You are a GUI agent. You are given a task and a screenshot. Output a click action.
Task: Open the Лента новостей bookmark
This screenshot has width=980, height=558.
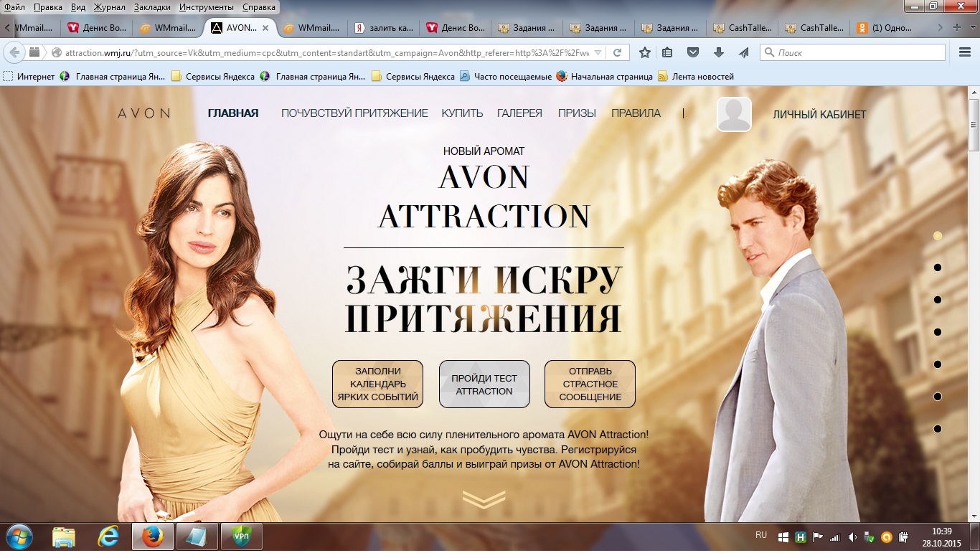(x=696, y=76)
